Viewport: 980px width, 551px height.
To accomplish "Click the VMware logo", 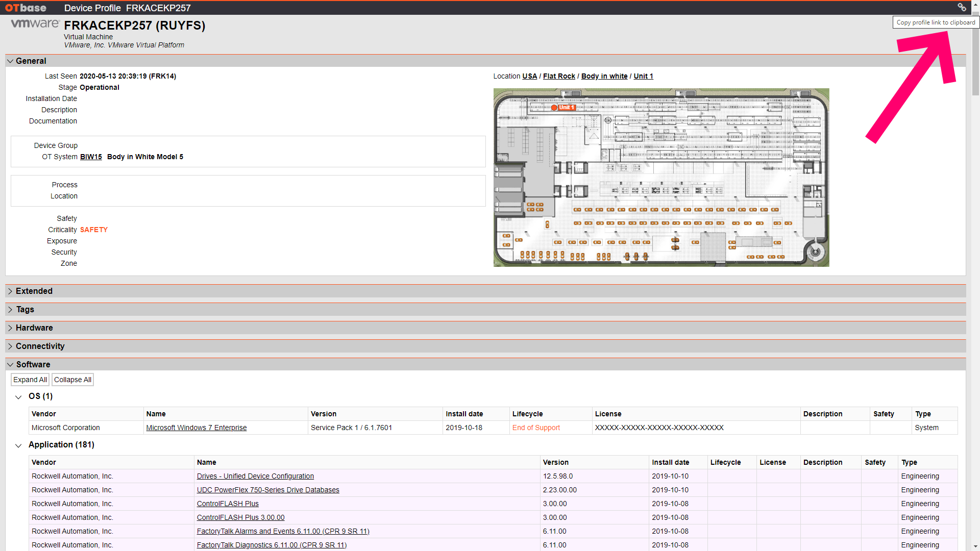I will point(35,23).
